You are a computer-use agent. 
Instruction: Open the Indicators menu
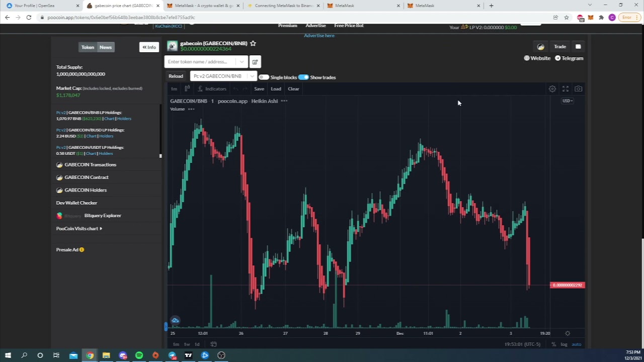[212, 89]
